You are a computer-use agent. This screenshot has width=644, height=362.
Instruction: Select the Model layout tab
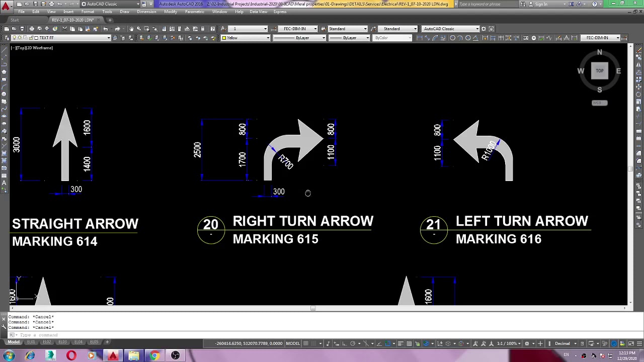tap(14, 342)
